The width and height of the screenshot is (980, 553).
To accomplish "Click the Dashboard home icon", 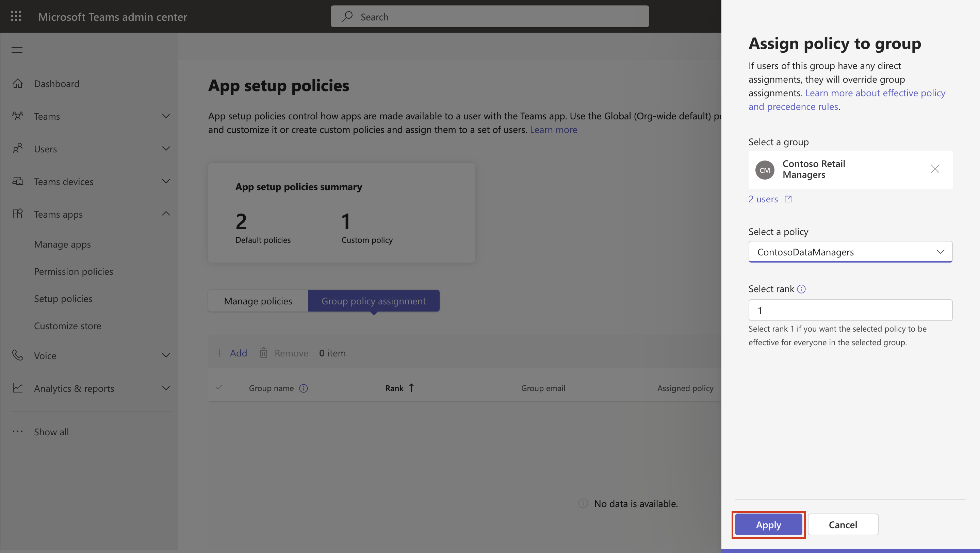I will coord(17,83).
